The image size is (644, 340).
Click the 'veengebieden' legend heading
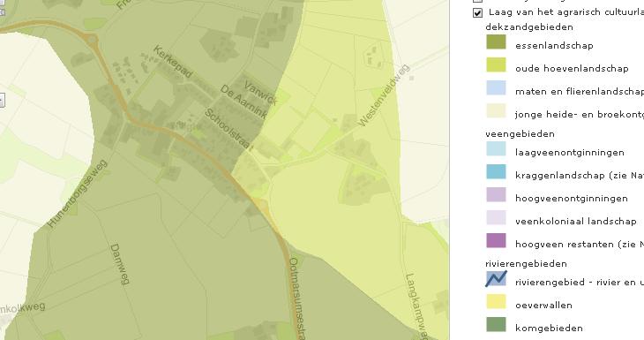coord(520,134)
